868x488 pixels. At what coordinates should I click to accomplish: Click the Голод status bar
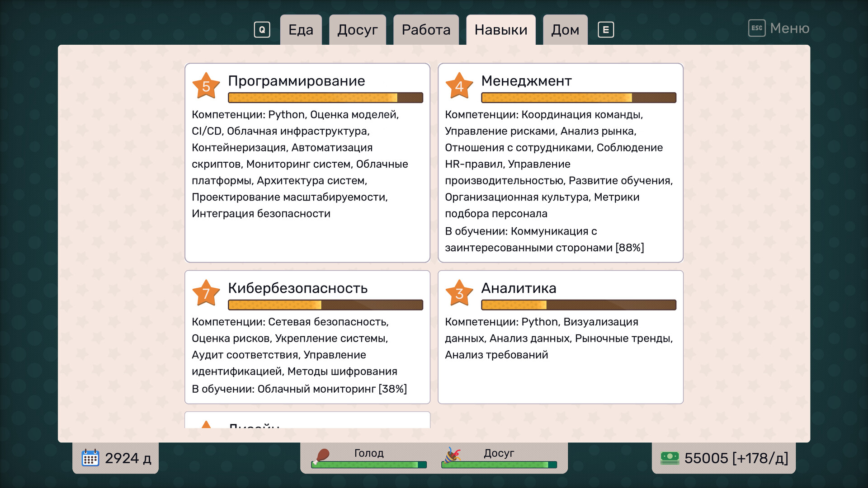coord(368,465)
